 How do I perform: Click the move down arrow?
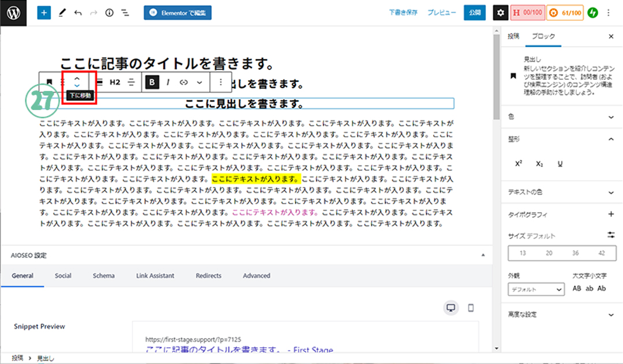[x=77, y=86]
